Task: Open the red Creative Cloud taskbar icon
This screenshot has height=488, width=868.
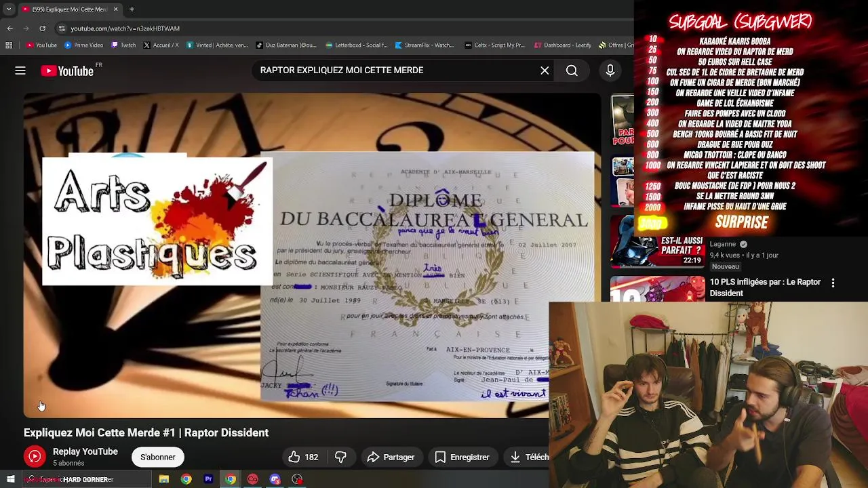Action: pos(252,479)
